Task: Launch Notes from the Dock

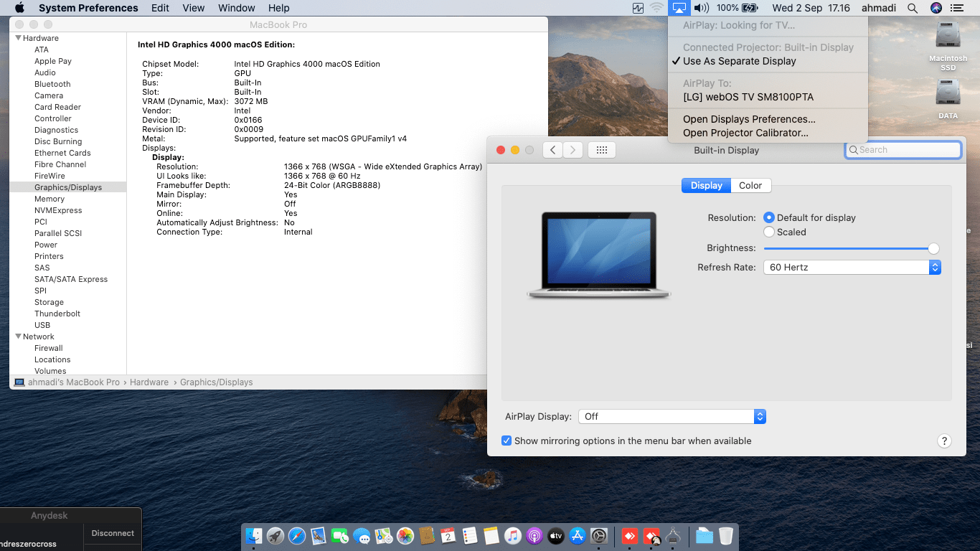Action: coord(491,536)
